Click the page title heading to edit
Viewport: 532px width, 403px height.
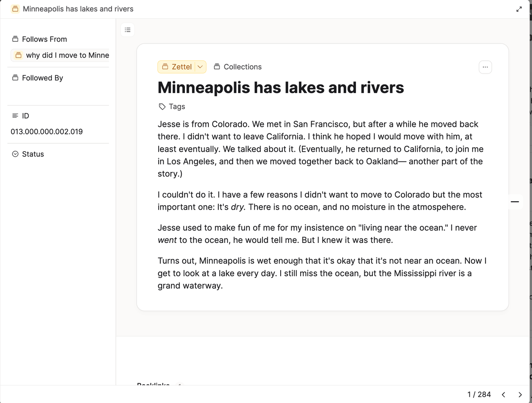click(281, 87)
